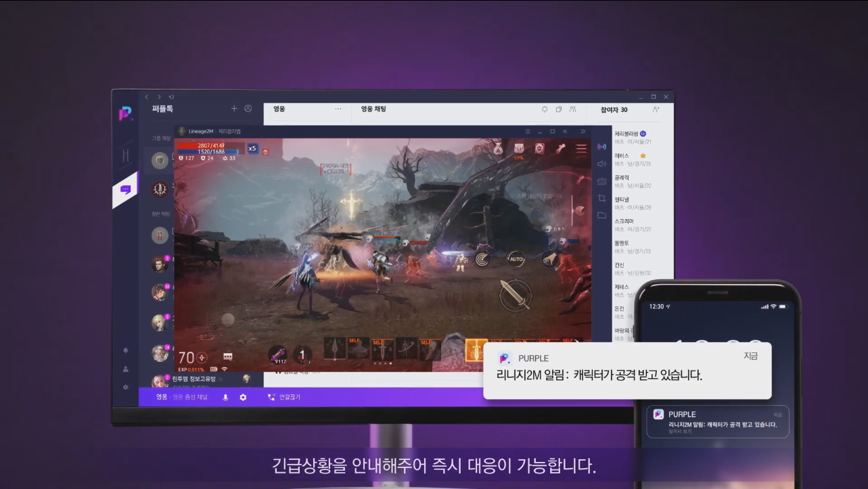868x489 pixels.
Task: Collapse the side panel with double-chevron icon
Action: 583,131
